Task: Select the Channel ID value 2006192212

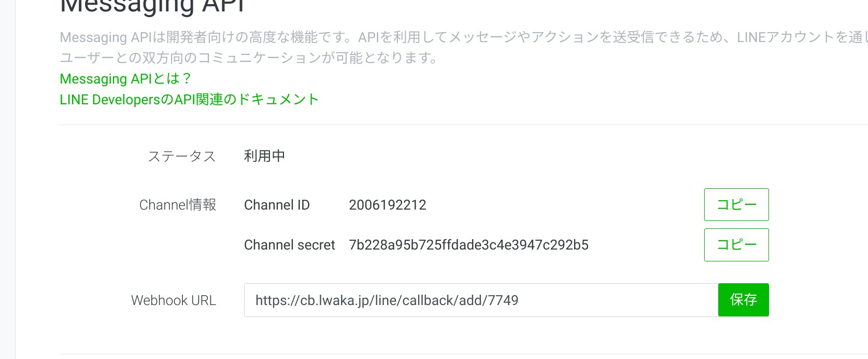Action: click(x=388, y=205)
